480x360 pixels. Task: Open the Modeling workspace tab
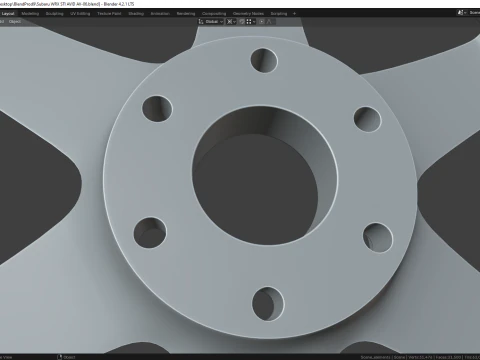pos(30,14)
